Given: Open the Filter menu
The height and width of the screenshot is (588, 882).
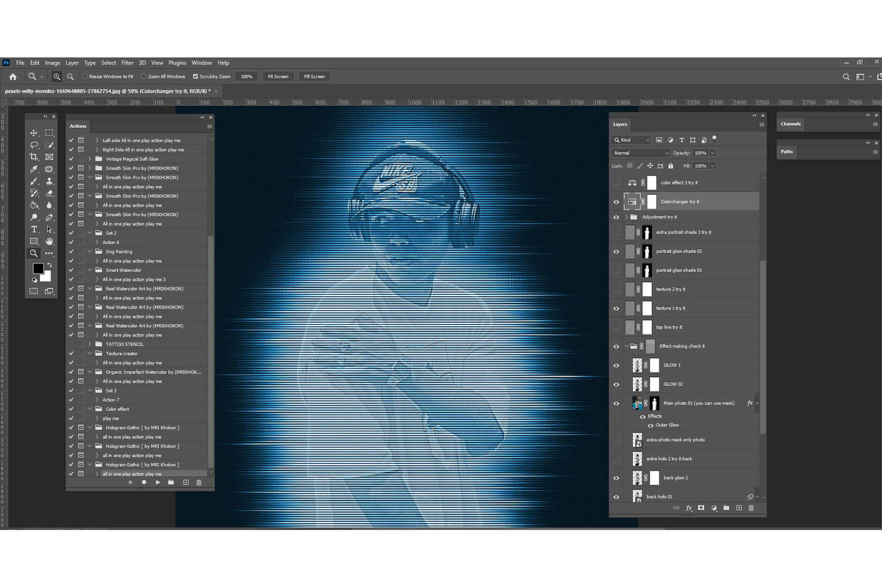Looking at the screenshot, I should point(128,62).
